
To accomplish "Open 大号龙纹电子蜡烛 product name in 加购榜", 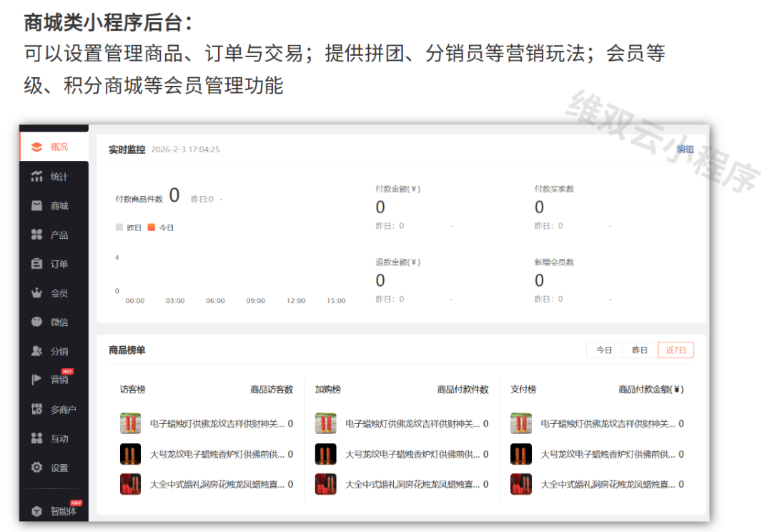I will [x=412, y=454].
